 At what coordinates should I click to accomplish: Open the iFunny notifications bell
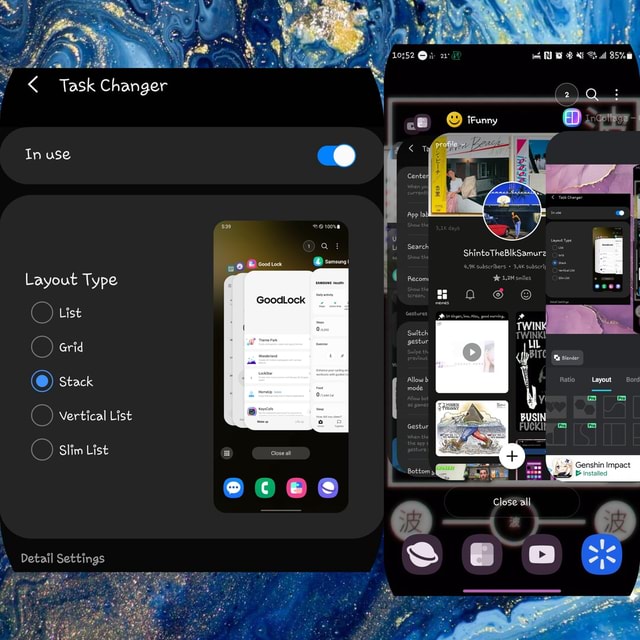(x=469, y=295)
